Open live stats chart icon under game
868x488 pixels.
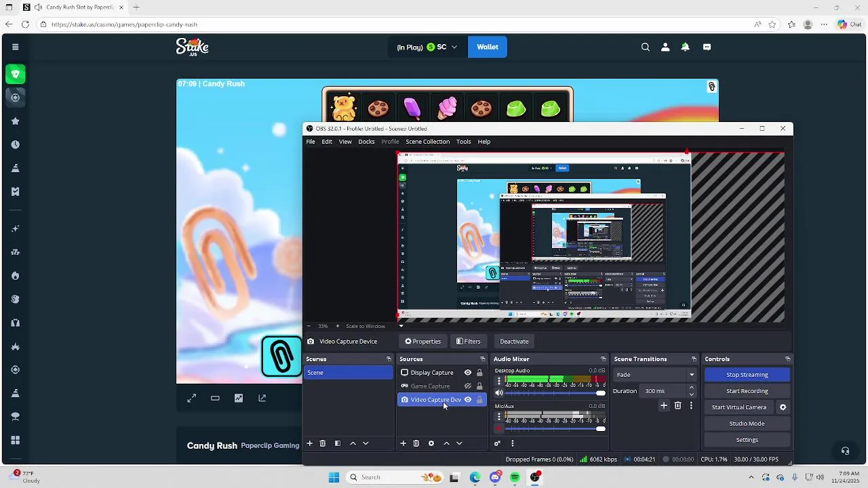click(239, 399)
